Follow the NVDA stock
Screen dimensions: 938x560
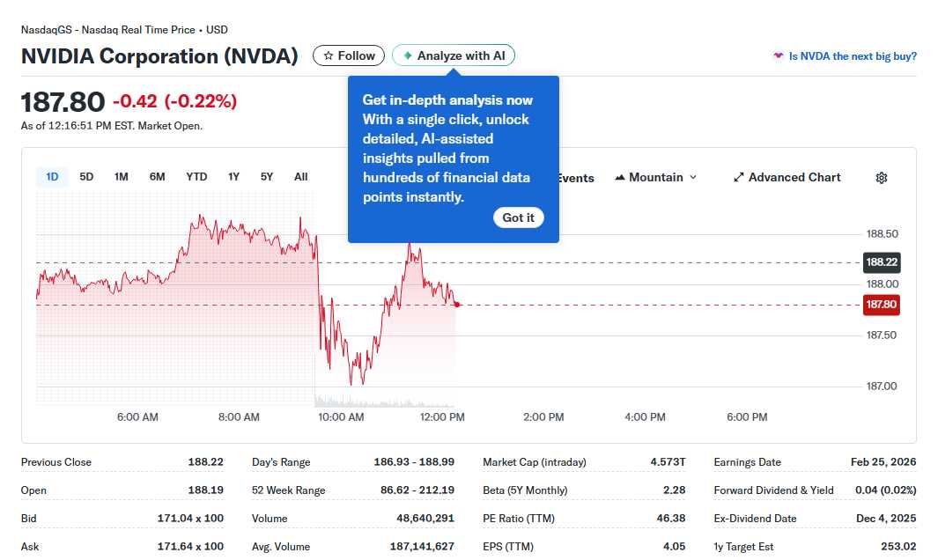(x=348, y=55)
